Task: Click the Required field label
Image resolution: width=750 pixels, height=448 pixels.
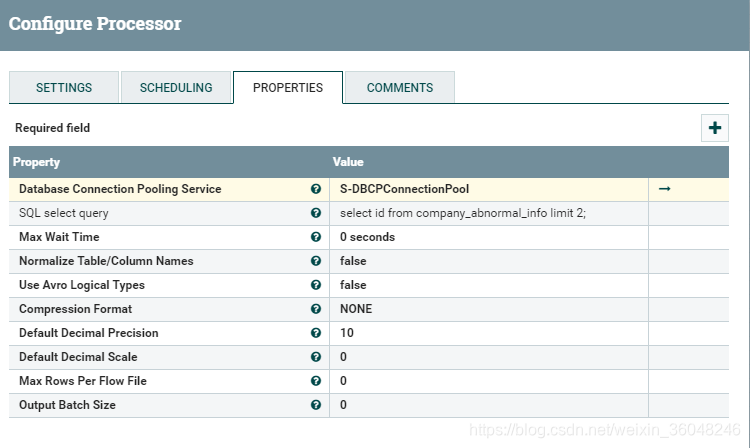Action: [x=53, y=128]
